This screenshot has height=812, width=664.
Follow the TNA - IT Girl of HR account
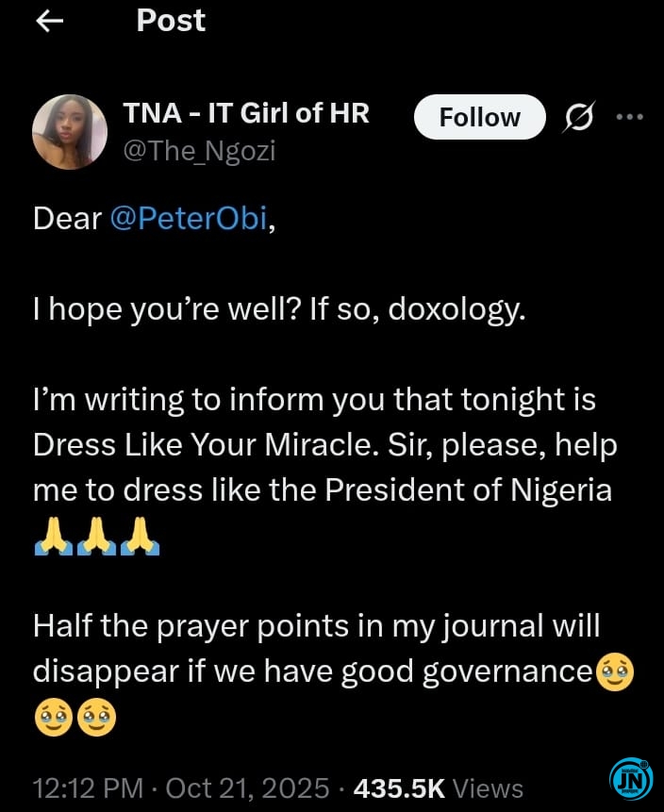coord(479,117)
